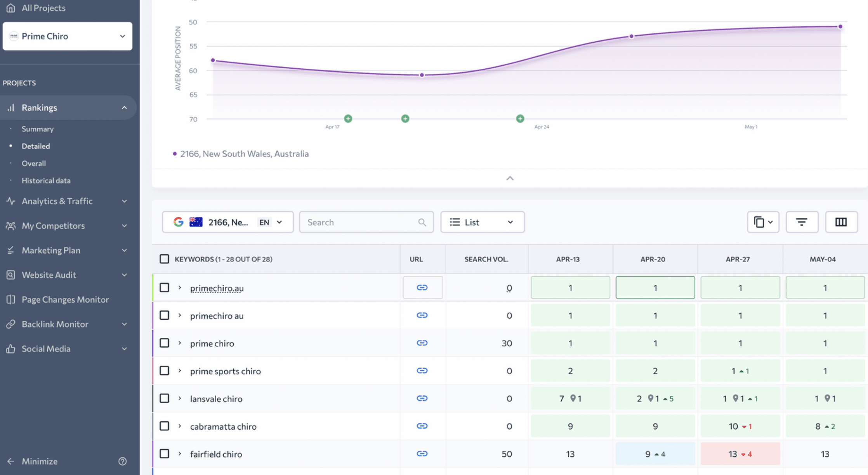The width and height of the screenshot is (868, 475).
Task: Open the Summary rankings page
Action: [38, 129]
